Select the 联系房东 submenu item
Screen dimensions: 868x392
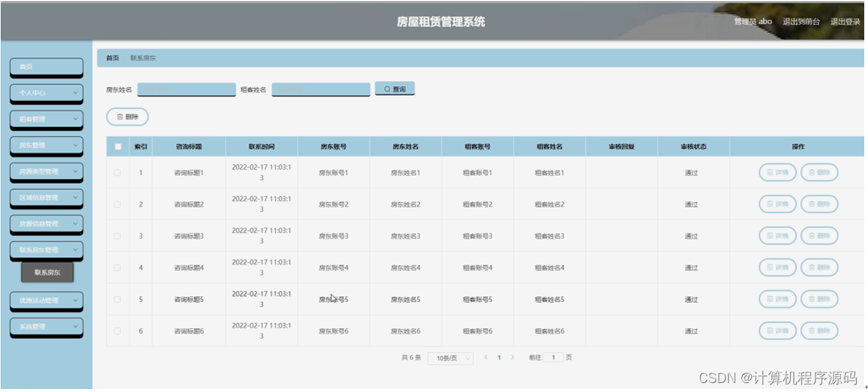[47, 272]
